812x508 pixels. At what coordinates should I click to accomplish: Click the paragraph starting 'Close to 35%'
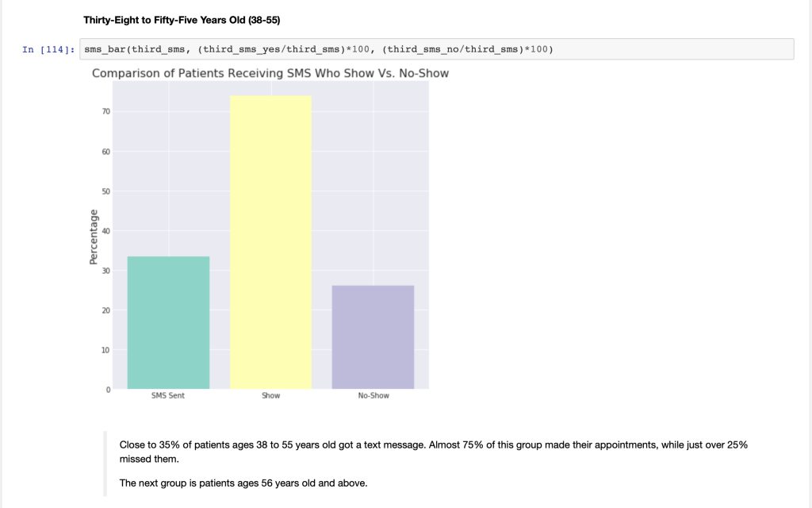[x=433, y=452]
